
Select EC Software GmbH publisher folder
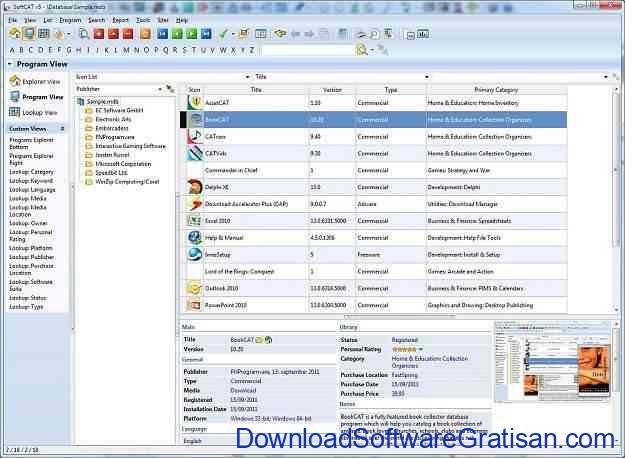click(x=114, y=110)
